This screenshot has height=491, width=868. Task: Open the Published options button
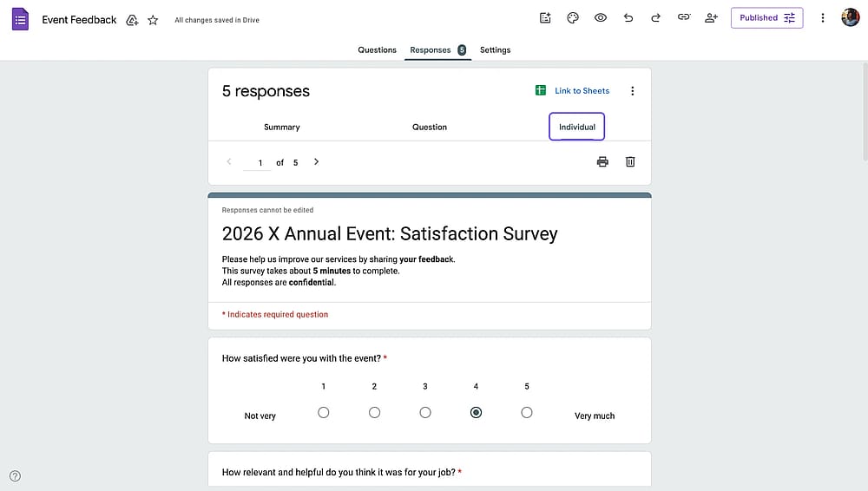(x=766, y=17)
